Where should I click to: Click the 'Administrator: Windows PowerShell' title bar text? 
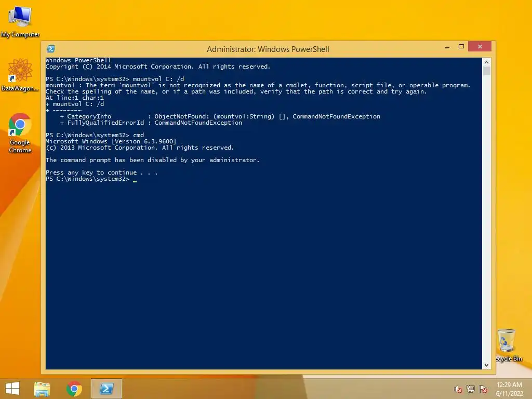click(268, 49)
